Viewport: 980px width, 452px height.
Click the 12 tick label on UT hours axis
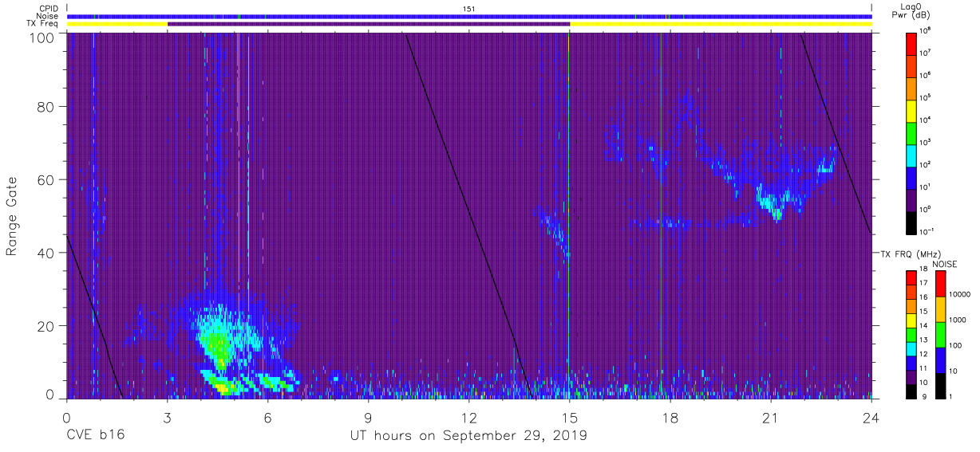coord(468,417)
